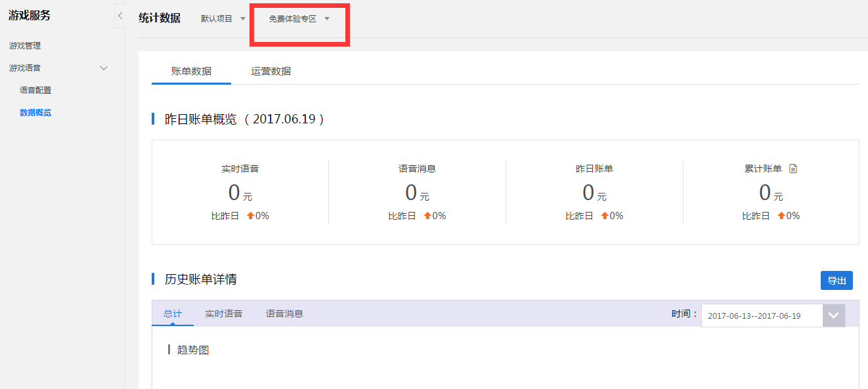Click the 语音消息 card label
This screenshot has height=389, width=868.
point(417,169)
